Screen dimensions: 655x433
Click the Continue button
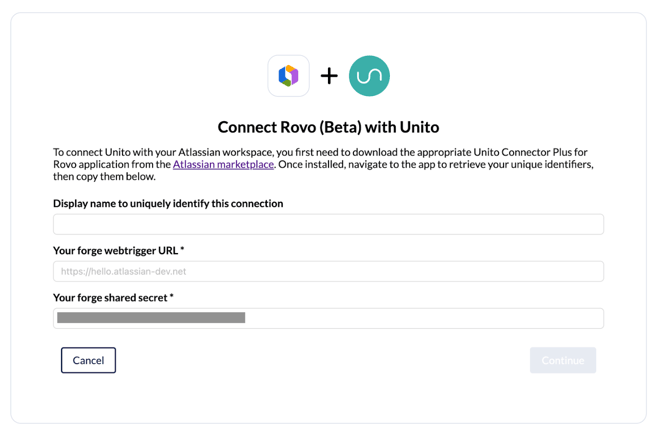[562, 360]
